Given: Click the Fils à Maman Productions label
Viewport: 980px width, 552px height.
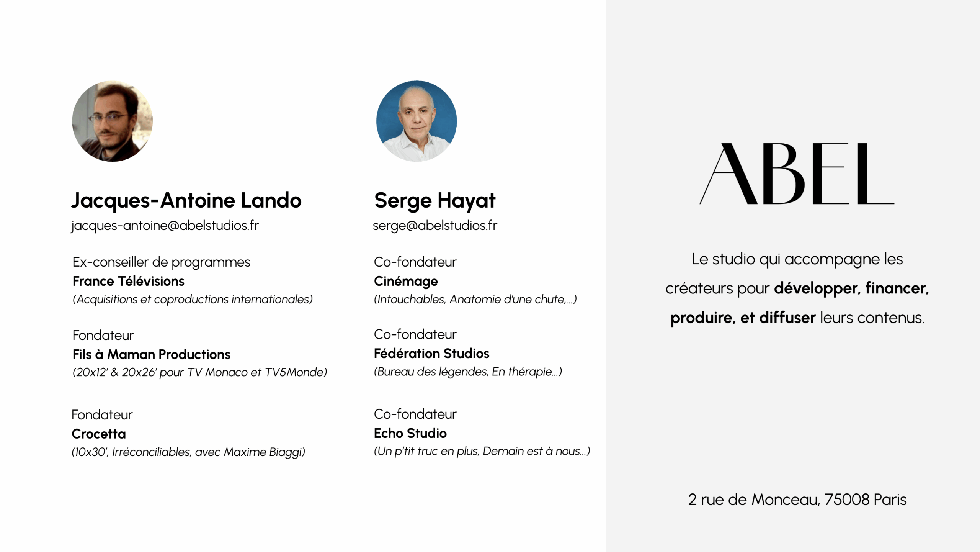Looking at the screenshot, I should pyautogui.click(x=152, y=354).
